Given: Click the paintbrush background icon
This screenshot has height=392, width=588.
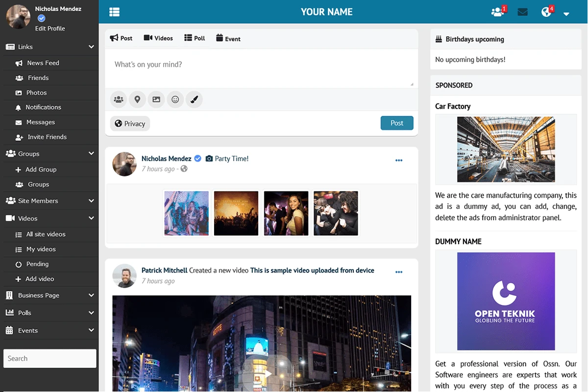Looking at the screenshot, I should coord(194,99).
